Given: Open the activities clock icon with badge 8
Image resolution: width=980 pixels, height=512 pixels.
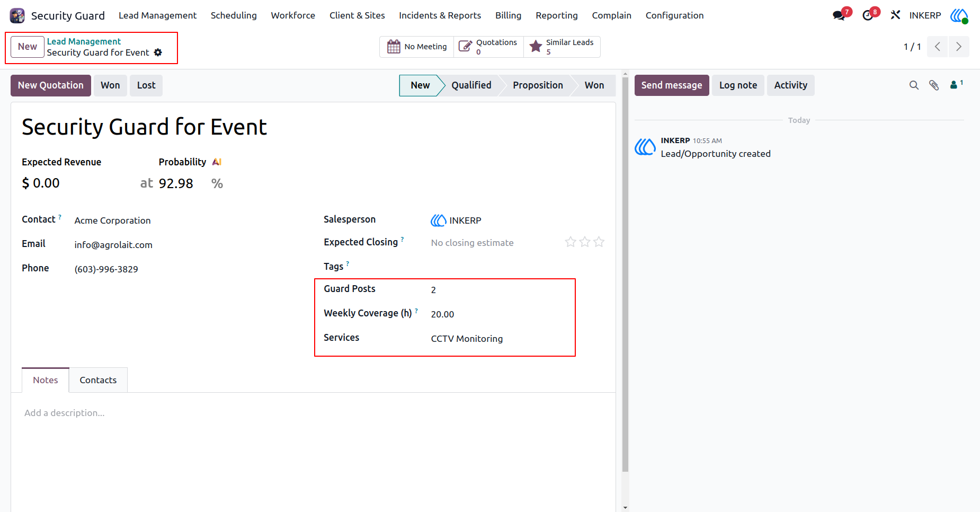Looking at the screenshot, I should 868,15.
